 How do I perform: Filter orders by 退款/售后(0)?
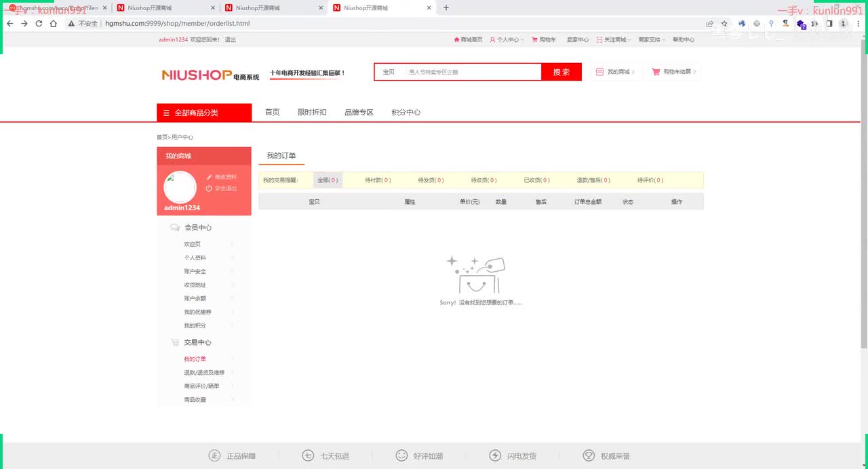pos(593,180)
